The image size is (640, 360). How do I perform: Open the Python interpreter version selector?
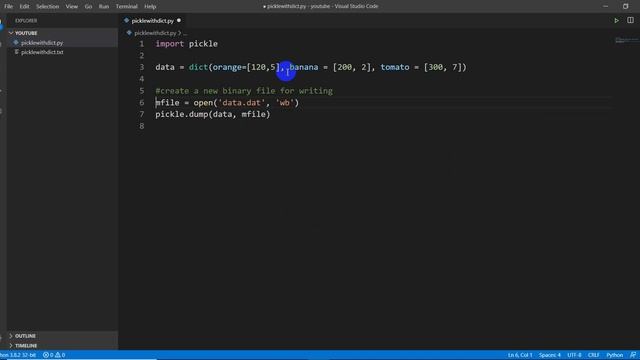pos(18,355)
